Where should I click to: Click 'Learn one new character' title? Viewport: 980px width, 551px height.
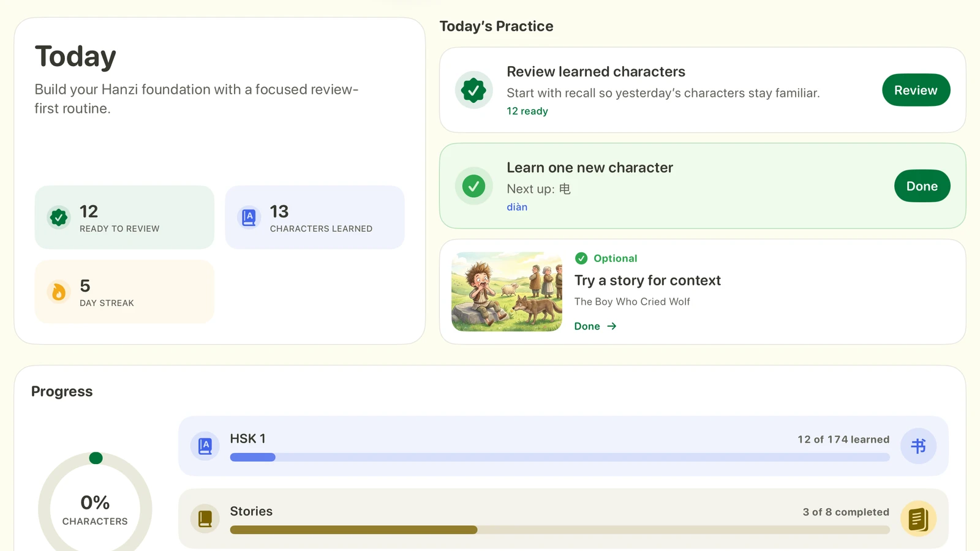point(590,168)
